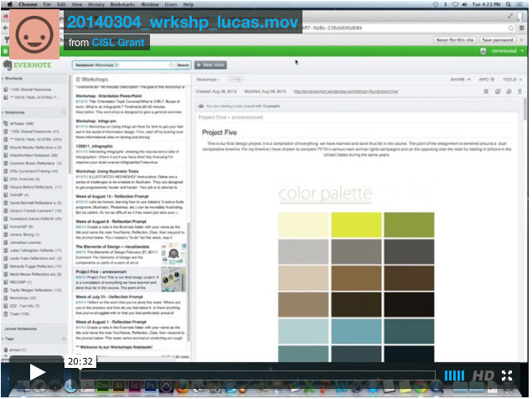The image size is (532, 399).
Task: Click the Evernote elephant logo
Action: pos(8,65)
